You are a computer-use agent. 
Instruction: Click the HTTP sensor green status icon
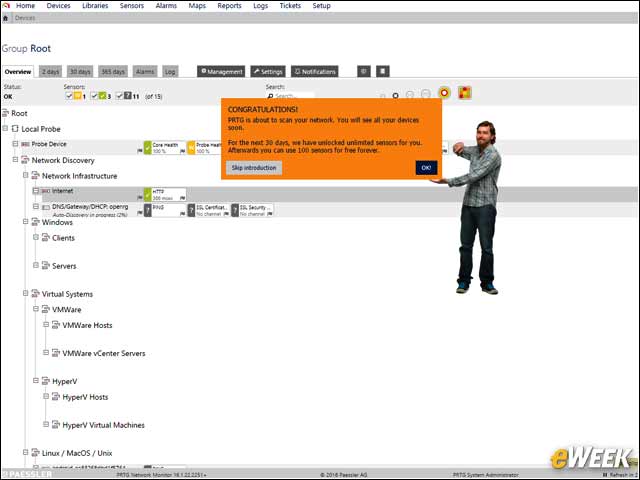pos(148,194)
